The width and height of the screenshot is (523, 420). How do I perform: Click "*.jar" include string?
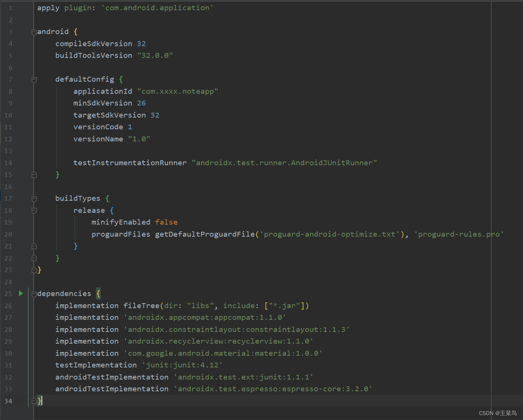(284, 305)
